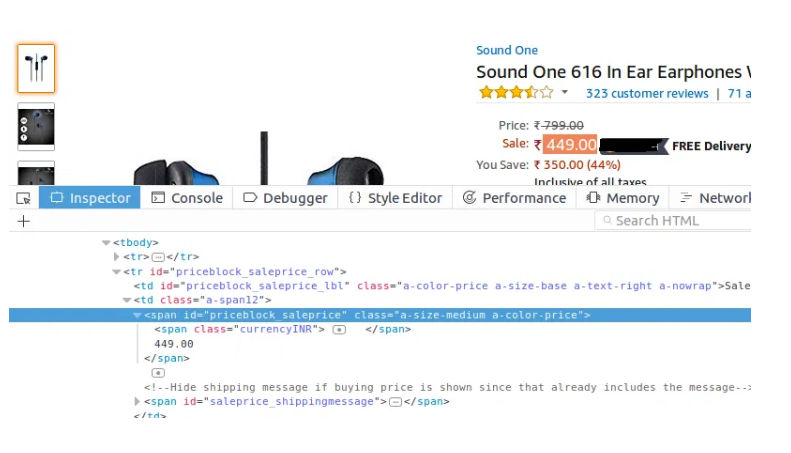The image size is (791, 453).
Task: Click the Sound One brand link
Action: click(x=506, y=50)
